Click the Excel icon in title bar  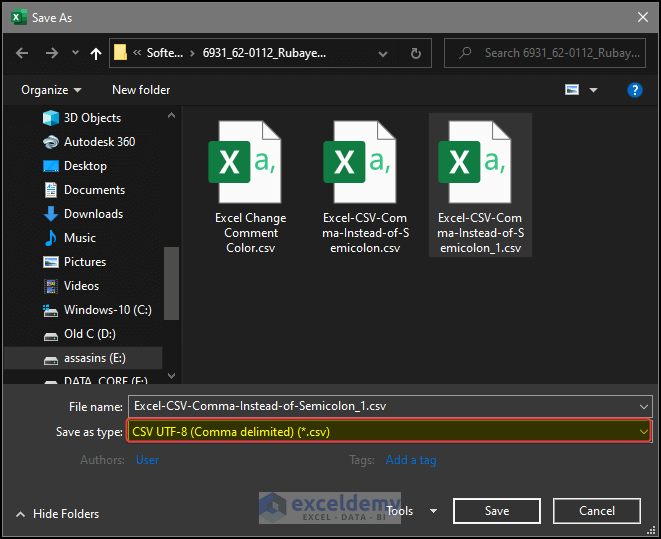click(18, 17)
